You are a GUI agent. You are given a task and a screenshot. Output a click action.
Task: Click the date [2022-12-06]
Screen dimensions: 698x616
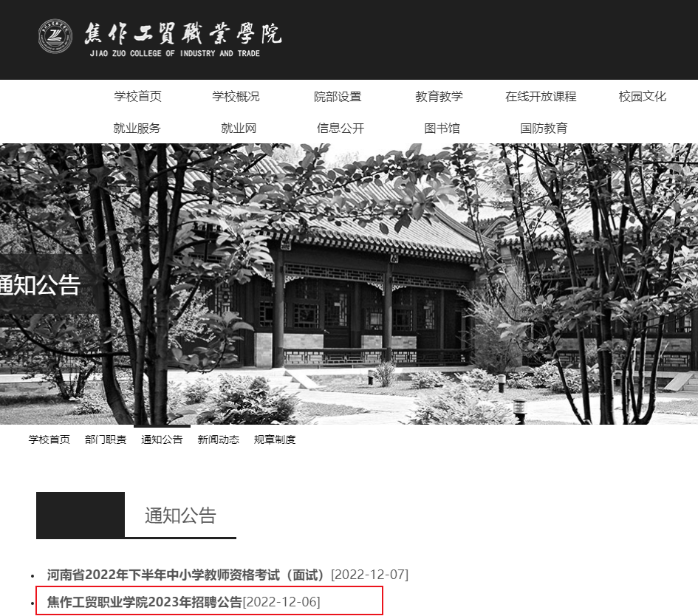pos(281,602)
